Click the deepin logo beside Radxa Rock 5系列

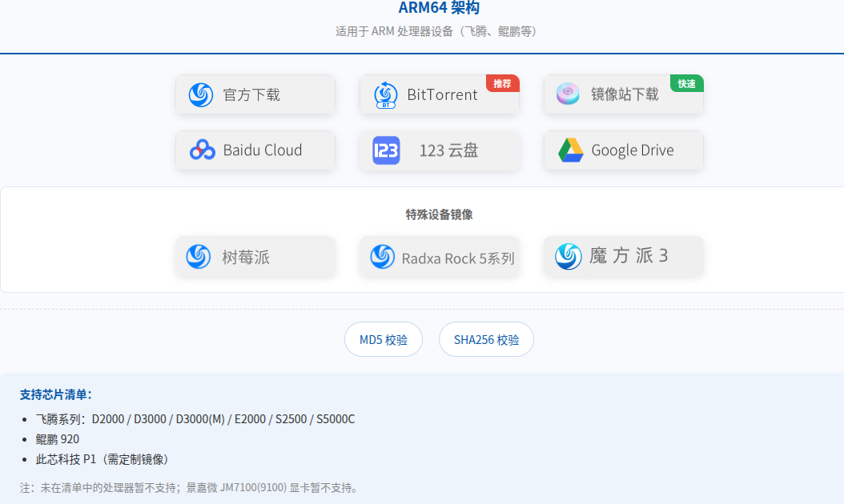point(383,257)
